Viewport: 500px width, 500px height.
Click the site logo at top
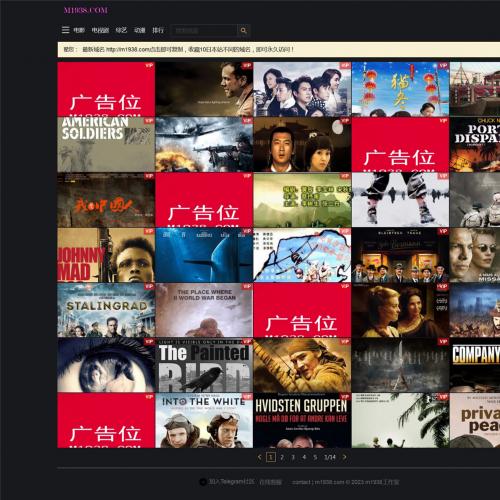click(x=86, y=10)
